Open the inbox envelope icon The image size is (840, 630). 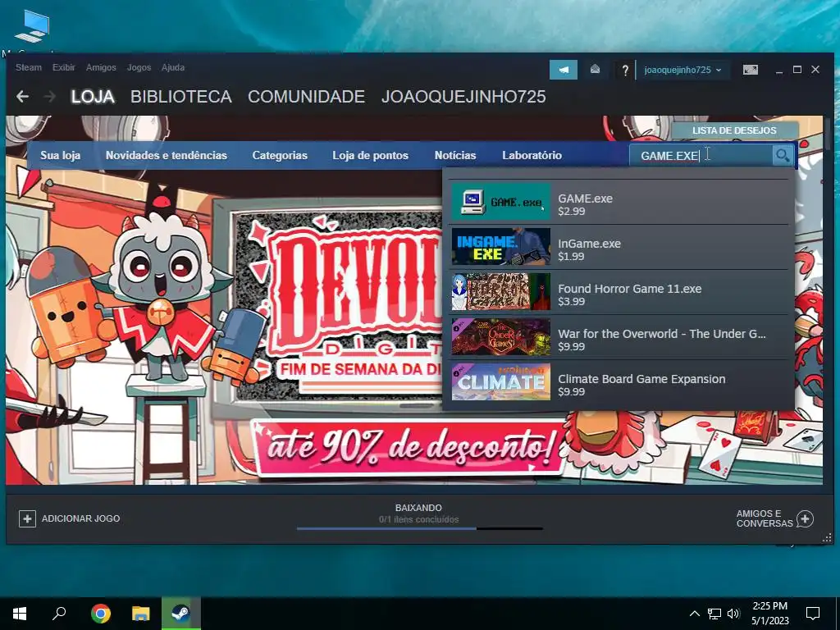click(x=595, y=70)
